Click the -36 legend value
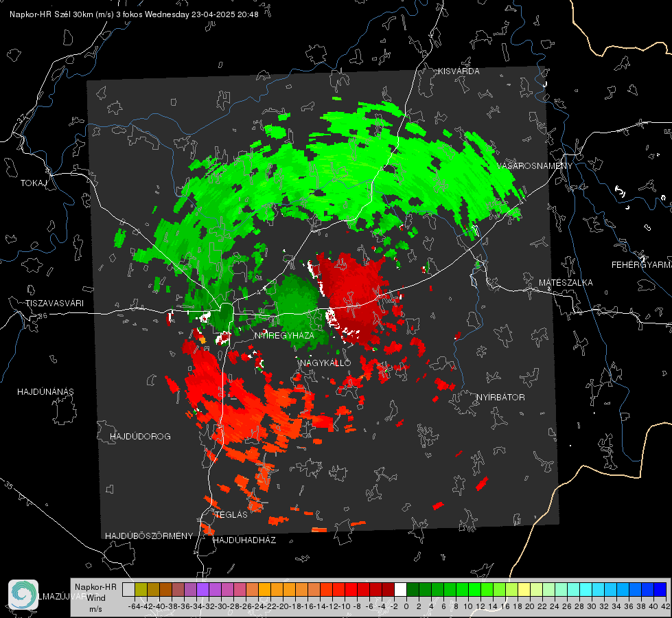The height and width of the screenshot is (618, 672). point(184,606)
